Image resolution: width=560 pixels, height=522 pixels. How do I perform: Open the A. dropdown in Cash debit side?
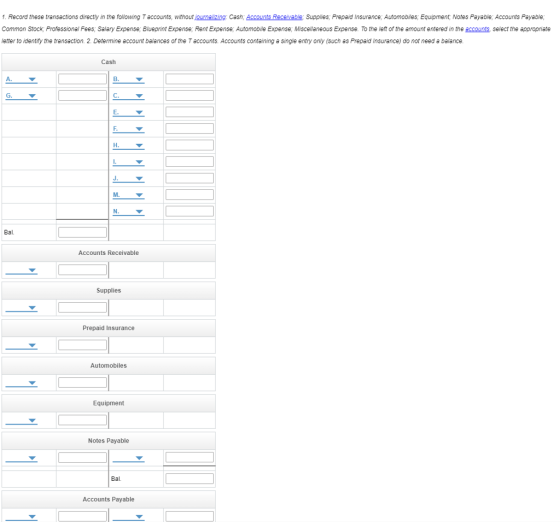(21, 79)
